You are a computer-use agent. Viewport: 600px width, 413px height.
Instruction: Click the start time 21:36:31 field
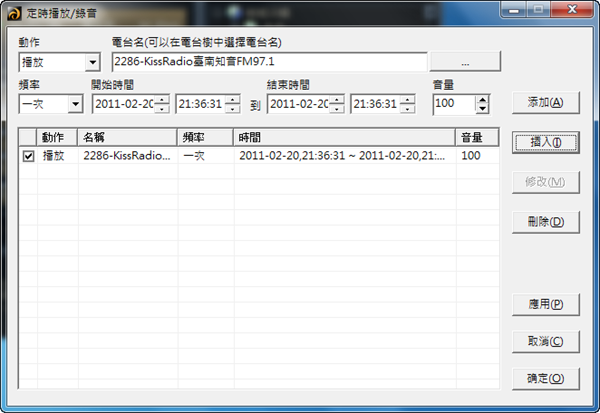200,104
